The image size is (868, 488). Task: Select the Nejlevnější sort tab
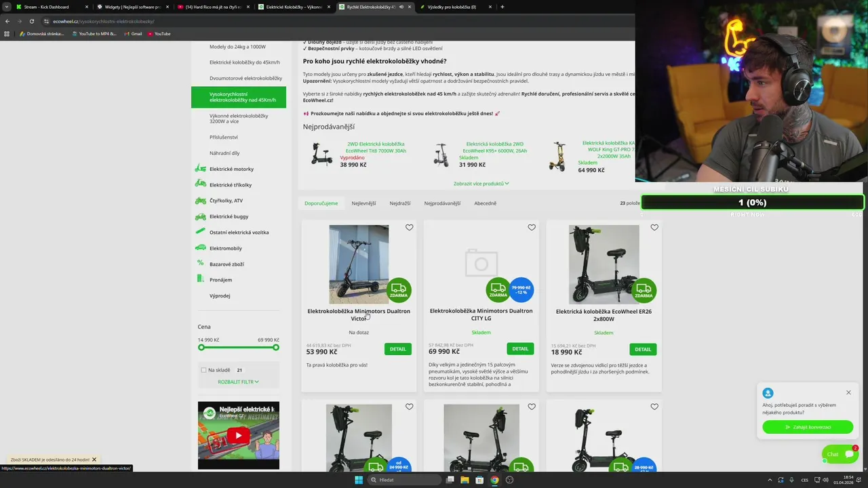363,203
